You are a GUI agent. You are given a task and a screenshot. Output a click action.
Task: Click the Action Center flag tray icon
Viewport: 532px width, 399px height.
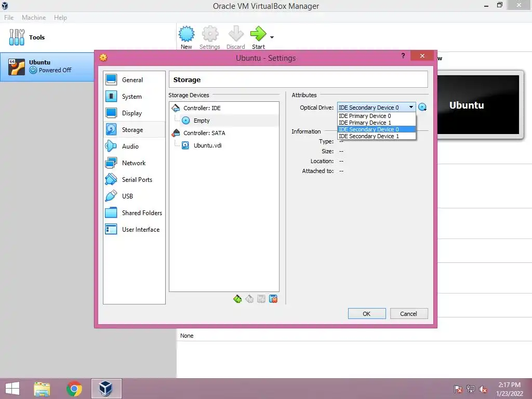click(x=458, y=389)
